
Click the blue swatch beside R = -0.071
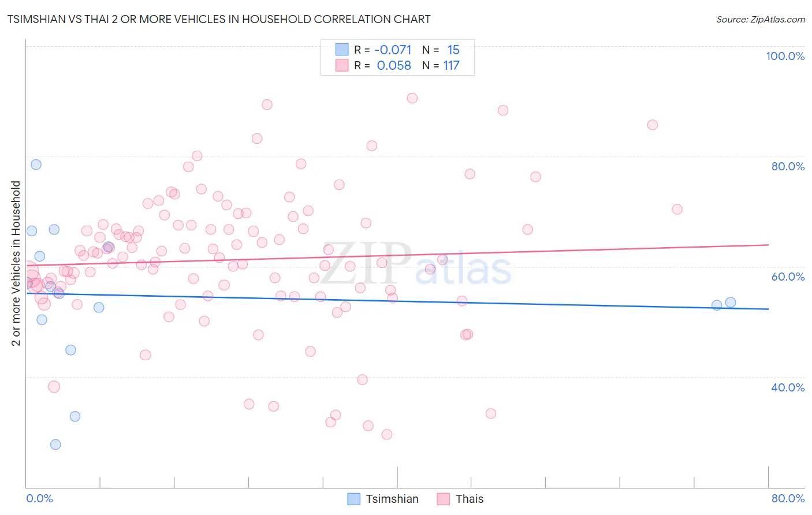coord(342,50)
